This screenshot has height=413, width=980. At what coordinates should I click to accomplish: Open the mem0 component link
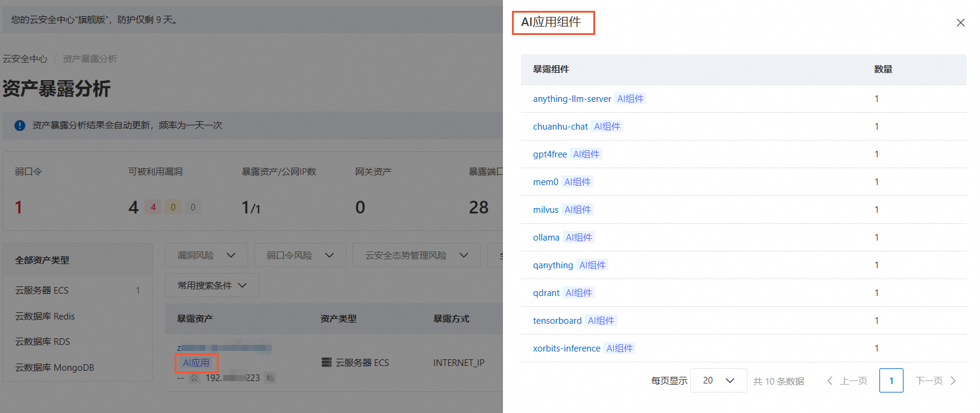click(x=546, y=182)
